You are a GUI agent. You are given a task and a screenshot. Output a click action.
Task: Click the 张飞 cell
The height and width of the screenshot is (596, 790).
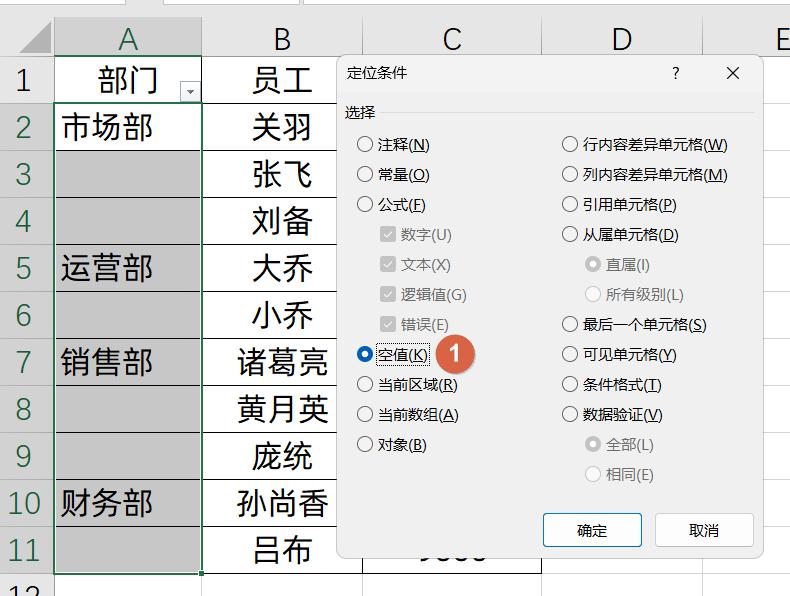[270, 174]
